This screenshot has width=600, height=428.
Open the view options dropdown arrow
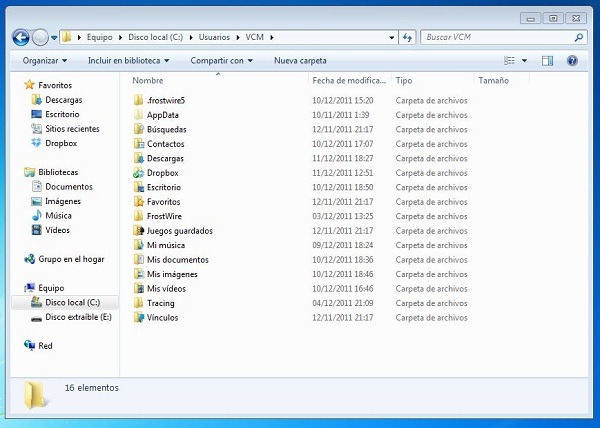coord(524,60)
